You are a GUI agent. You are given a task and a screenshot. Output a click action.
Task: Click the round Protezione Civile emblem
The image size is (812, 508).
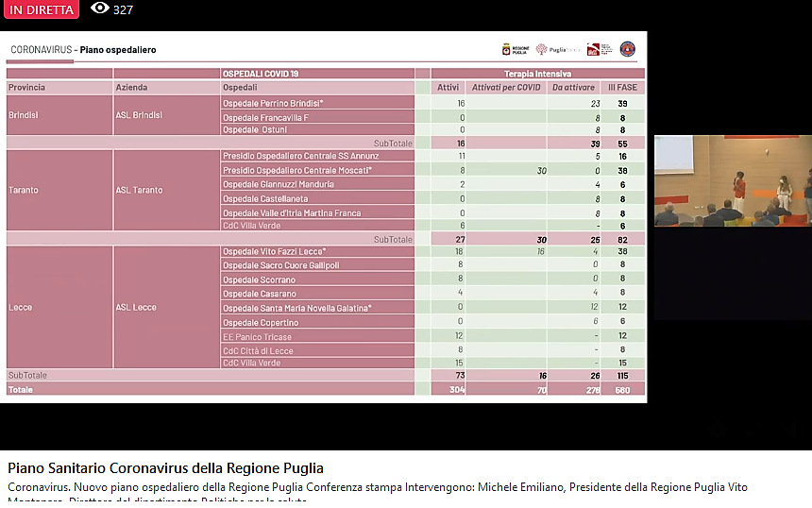coord(627,49)
